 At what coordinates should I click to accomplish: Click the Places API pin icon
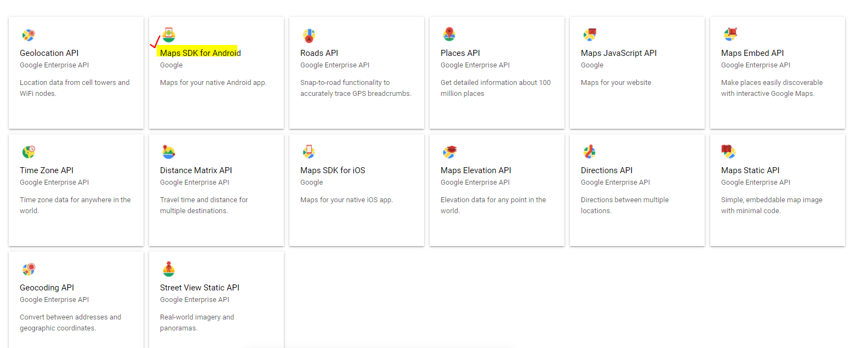pos(449,35)
